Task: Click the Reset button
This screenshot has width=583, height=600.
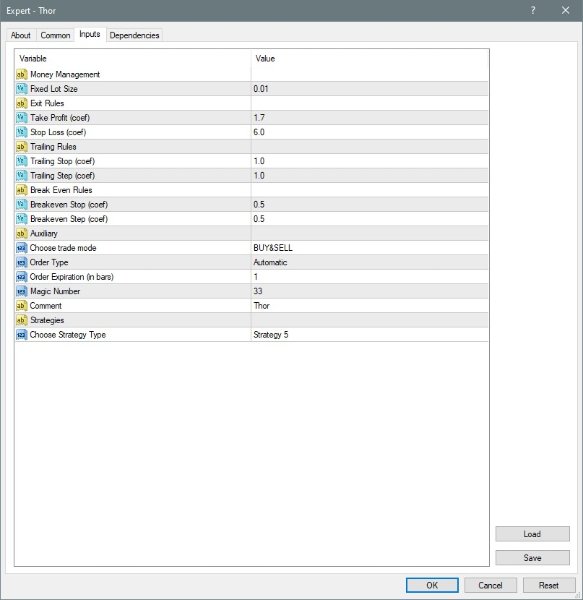Action: 549,585
